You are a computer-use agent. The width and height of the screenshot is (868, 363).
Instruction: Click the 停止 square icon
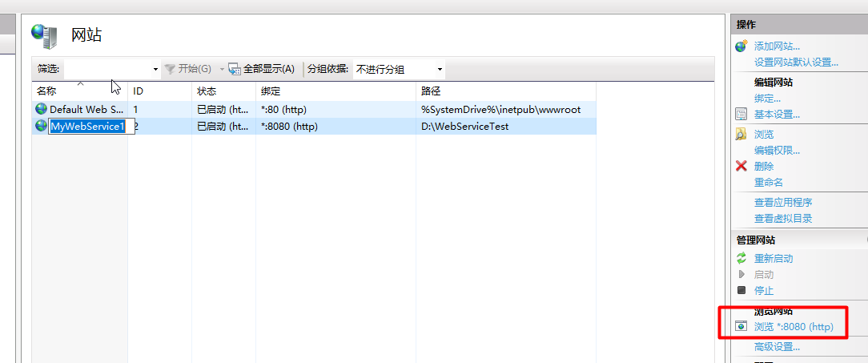point(741,290)
